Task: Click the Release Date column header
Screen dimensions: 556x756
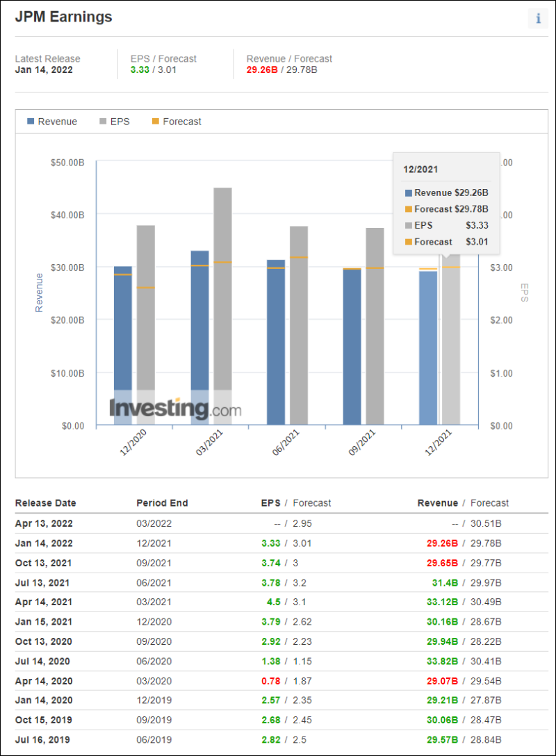Action: pyautogui.click(x=46, y=503)
